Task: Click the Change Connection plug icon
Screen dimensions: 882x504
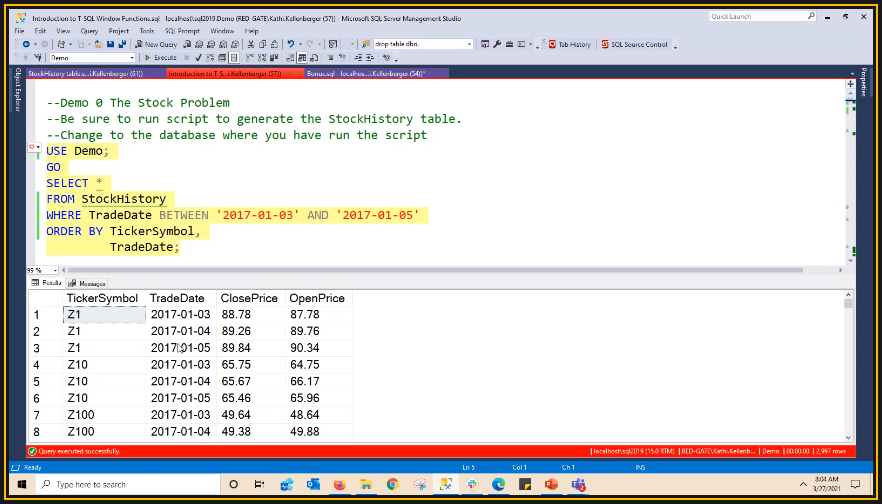Action: point(38,57)
